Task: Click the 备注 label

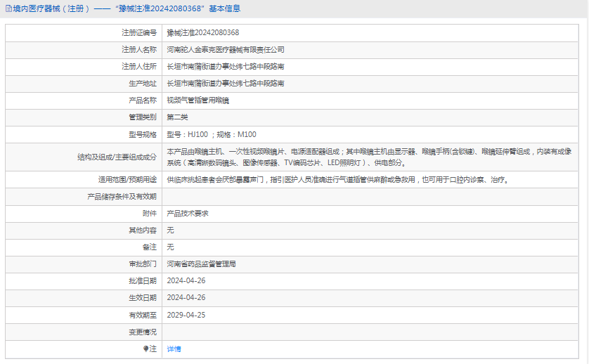Action: [150, 247]
